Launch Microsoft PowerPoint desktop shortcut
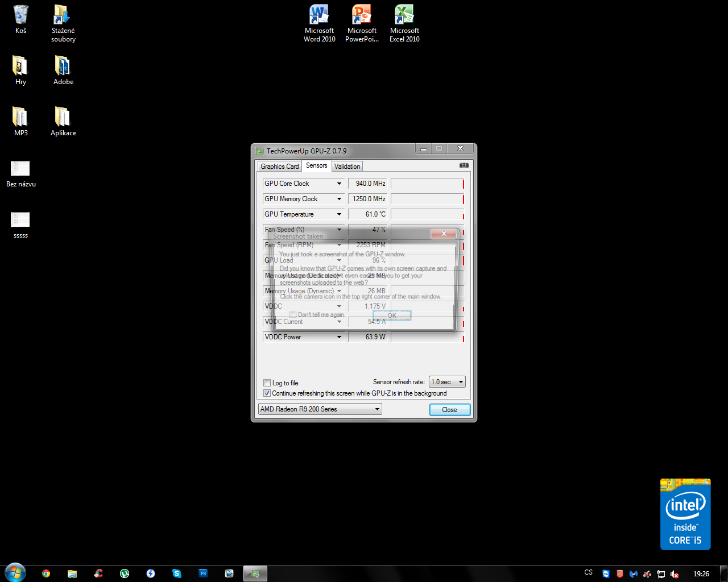This screenshot has width=728, height=582. point(362,24)
